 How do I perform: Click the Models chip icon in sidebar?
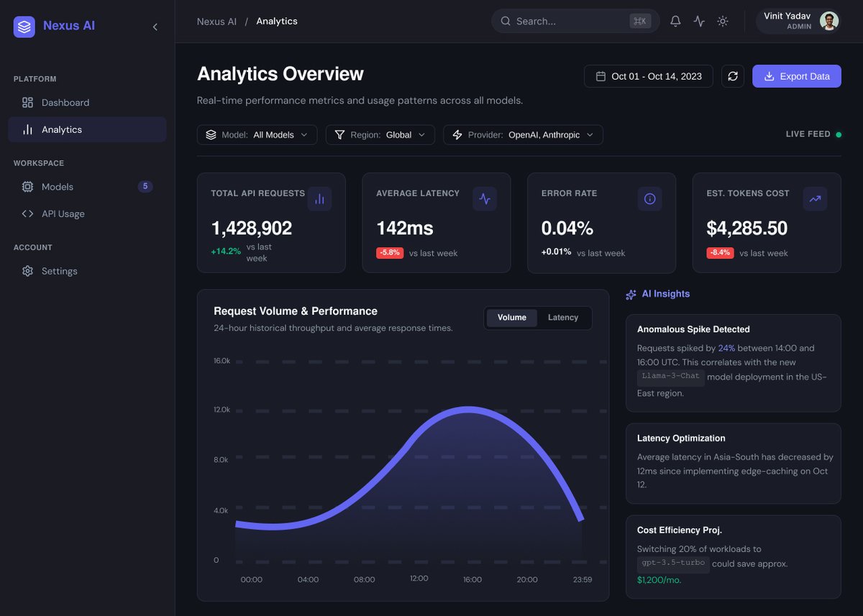click(27, 187)
